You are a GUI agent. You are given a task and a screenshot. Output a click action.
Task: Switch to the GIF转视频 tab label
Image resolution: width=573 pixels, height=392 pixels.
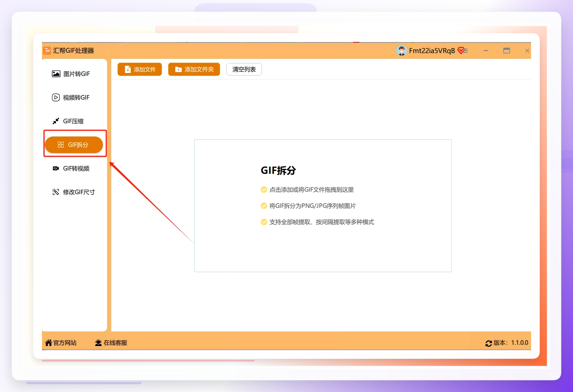click(76, 168)
